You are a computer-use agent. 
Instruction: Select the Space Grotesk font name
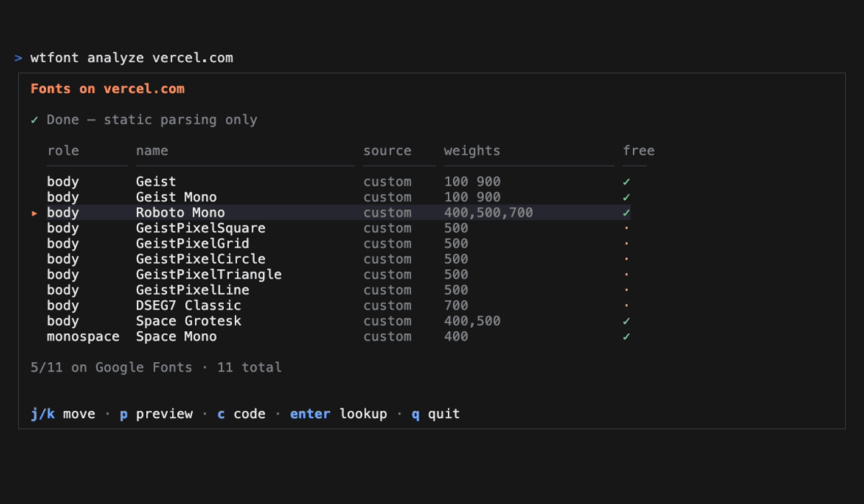(189, 321)
